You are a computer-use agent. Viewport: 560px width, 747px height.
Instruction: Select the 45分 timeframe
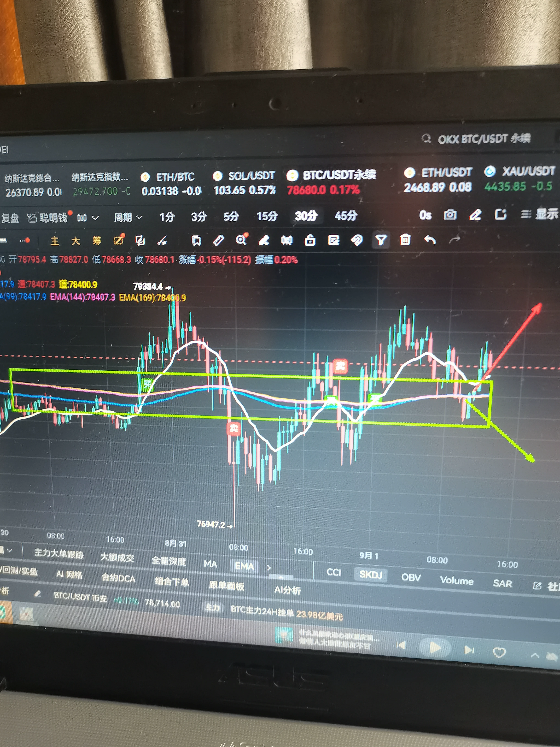tap(346, 215)
